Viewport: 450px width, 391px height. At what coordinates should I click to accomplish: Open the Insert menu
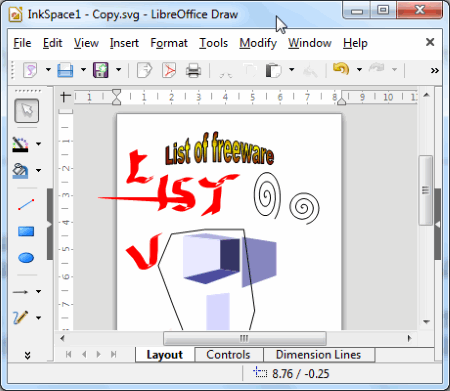tap(124, 43)
